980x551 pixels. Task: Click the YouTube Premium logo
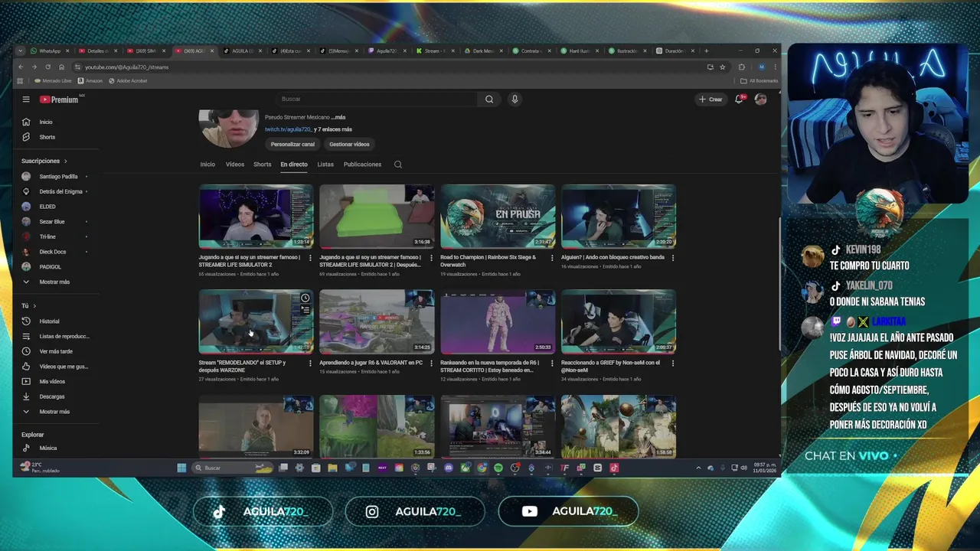tap(60, 99)
